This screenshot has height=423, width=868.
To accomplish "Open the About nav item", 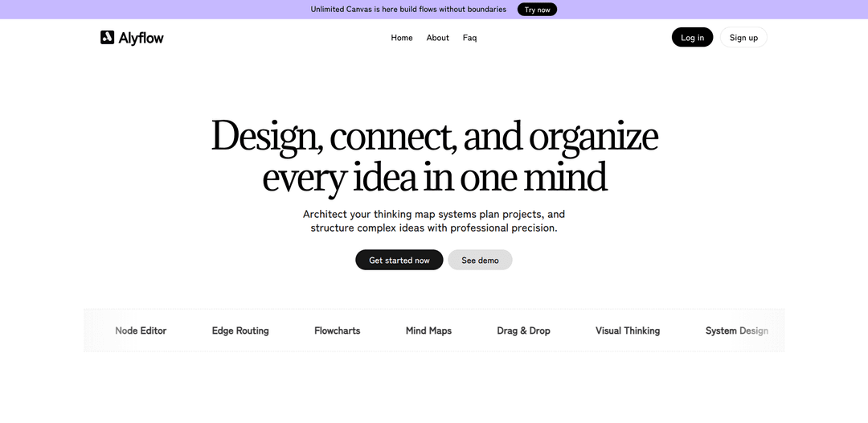I will (x=438, y=38).
